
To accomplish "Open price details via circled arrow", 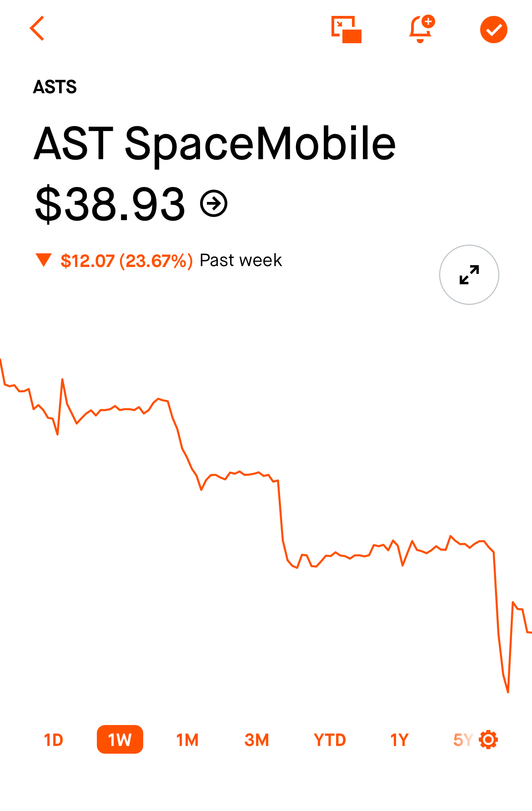I will [x=214, y=203].
